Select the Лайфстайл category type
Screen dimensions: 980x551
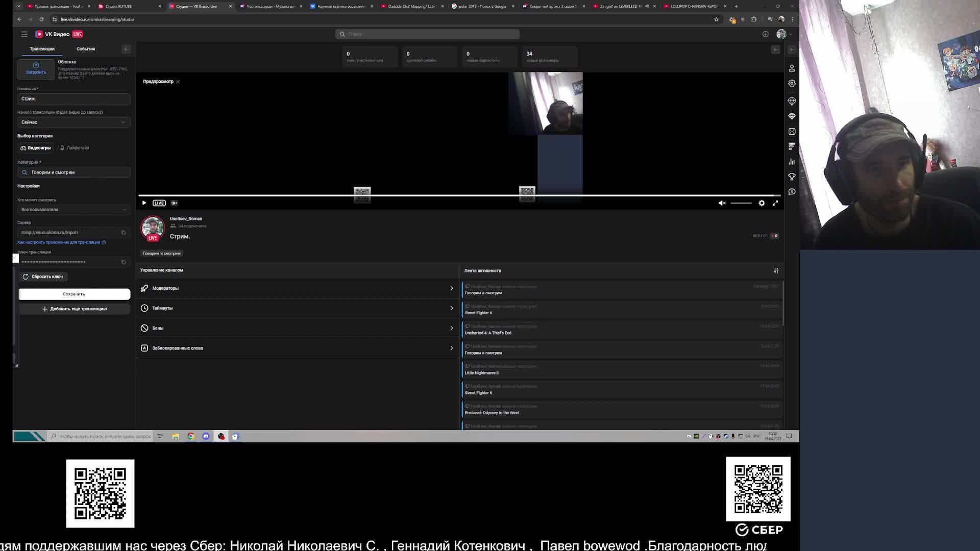coord(75,148)
